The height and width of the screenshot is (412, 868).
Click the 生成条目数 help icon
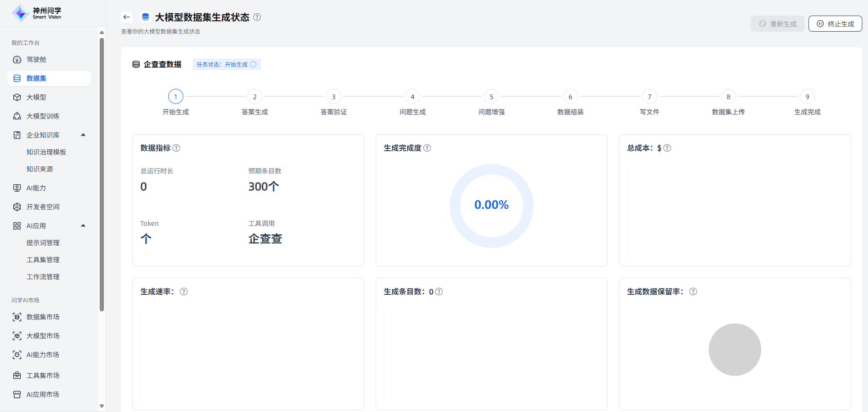tap(439, 292)
